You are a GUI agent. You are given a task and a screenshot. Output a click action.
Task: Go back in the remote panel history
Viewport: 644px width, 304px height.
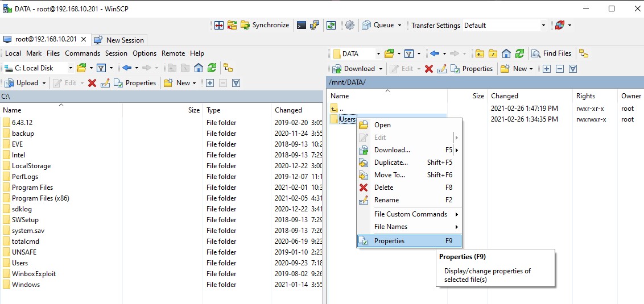(x=435, y=54)
